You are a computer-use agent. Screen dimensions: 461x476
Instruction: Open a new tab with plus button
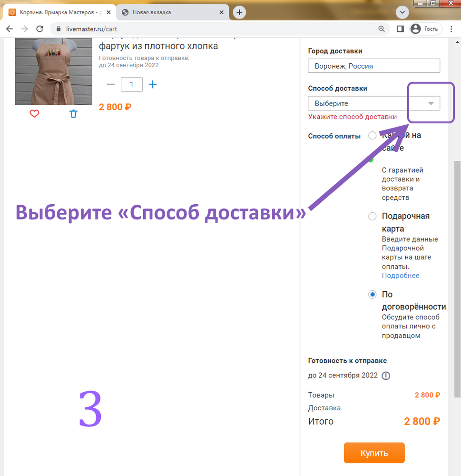point(239,12)
